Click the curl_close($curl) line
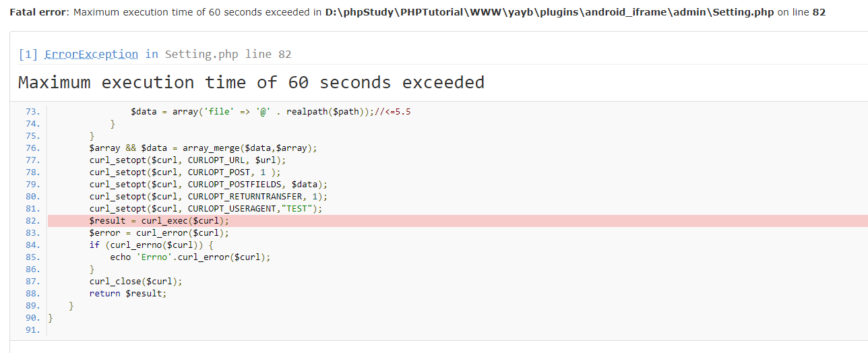This screenshot has height=353, width=868. pos(135,281)
